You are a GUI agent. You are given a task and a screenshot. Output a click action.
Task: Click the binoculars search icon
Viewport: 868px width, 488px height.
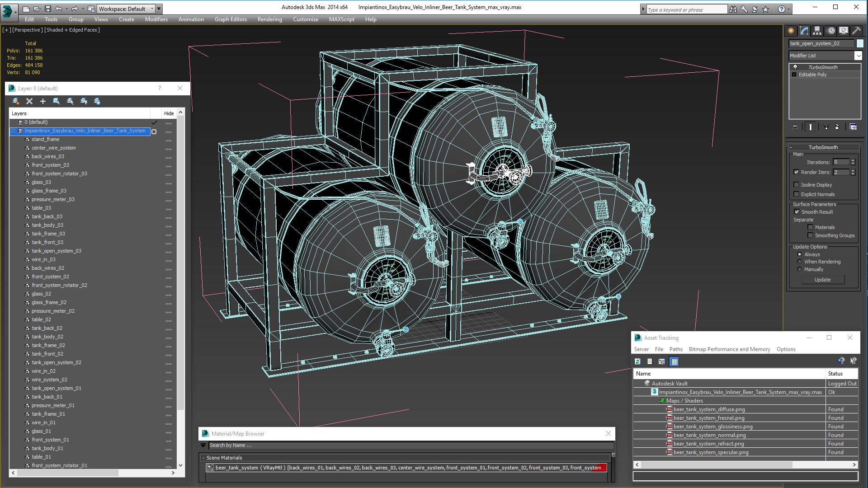coord(733,9)
